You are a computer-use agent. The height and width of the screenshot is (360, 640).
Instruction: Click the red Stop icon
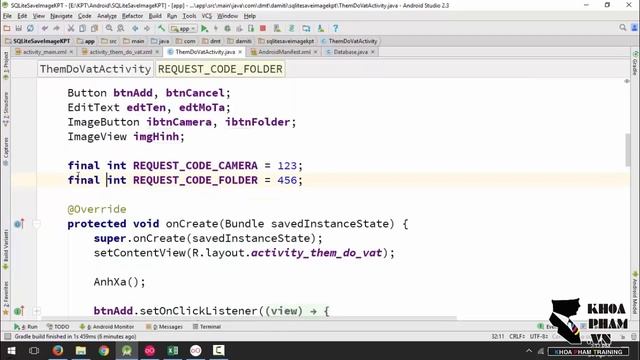click(x=263, y=28)
